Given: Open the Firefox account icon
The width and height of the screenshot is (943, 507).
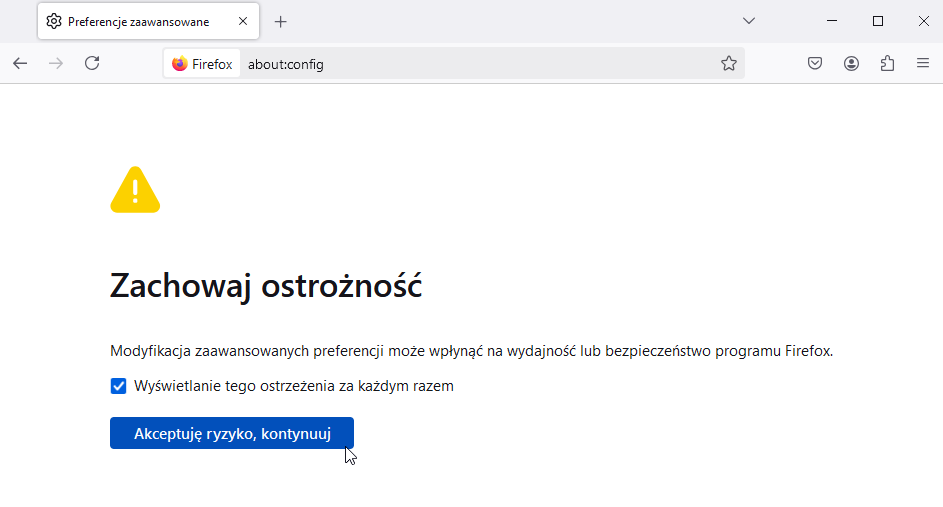Looking at the screenshot, I should coord(851,64).
